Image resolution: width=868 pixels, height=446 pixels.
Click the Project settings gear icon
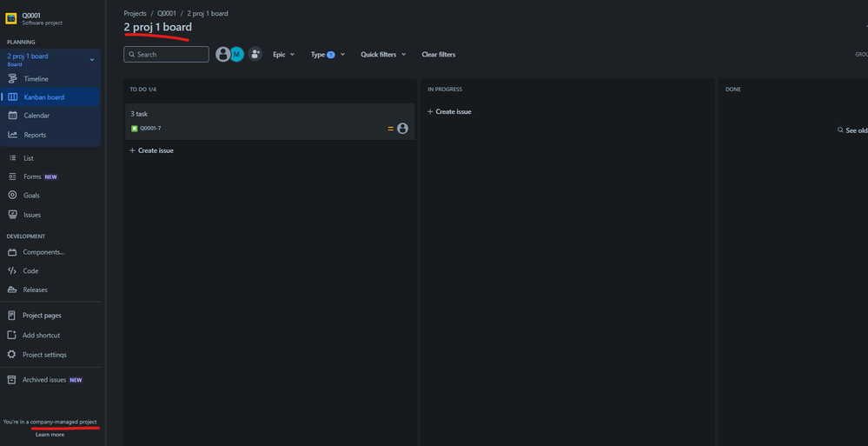pyautogui.click(x=11, y=354)
